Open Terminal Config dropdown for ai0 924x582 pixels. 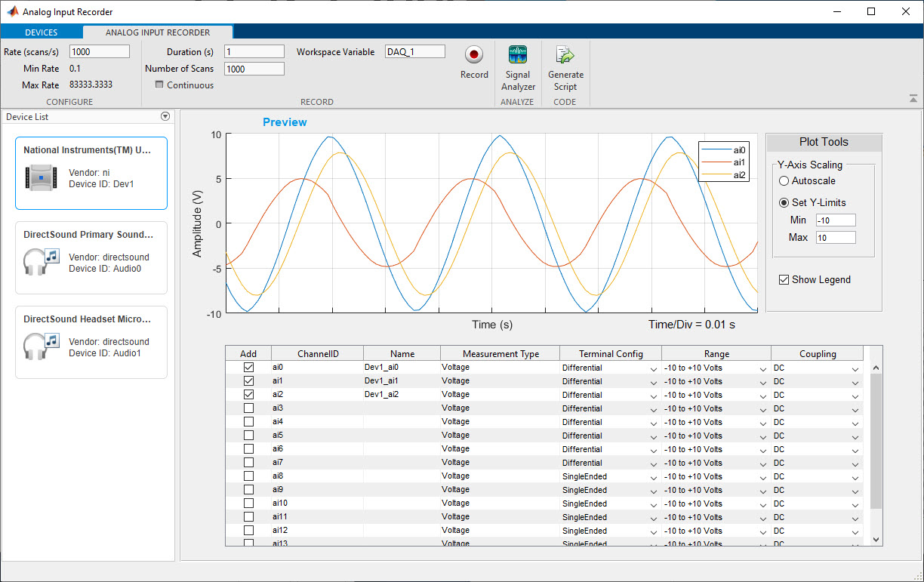(x=653, y=368)
